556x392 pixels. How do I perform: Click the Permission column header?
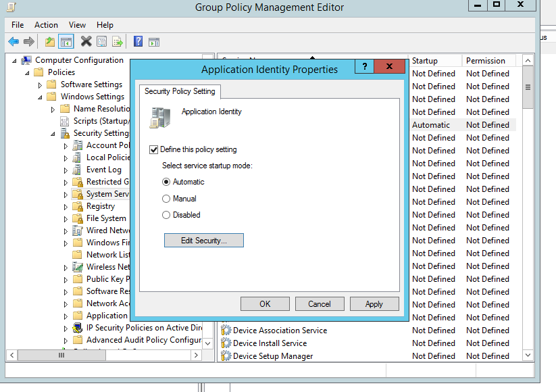489,61
